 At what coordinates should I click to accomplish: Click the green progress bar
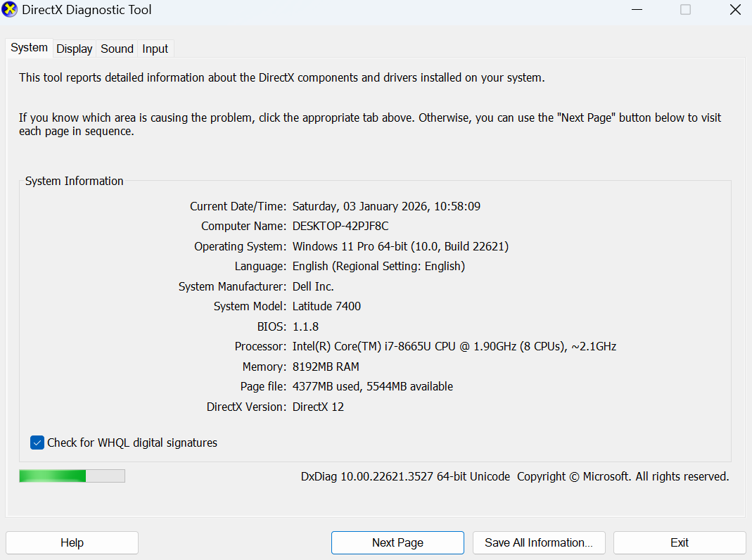coord(72,476)
